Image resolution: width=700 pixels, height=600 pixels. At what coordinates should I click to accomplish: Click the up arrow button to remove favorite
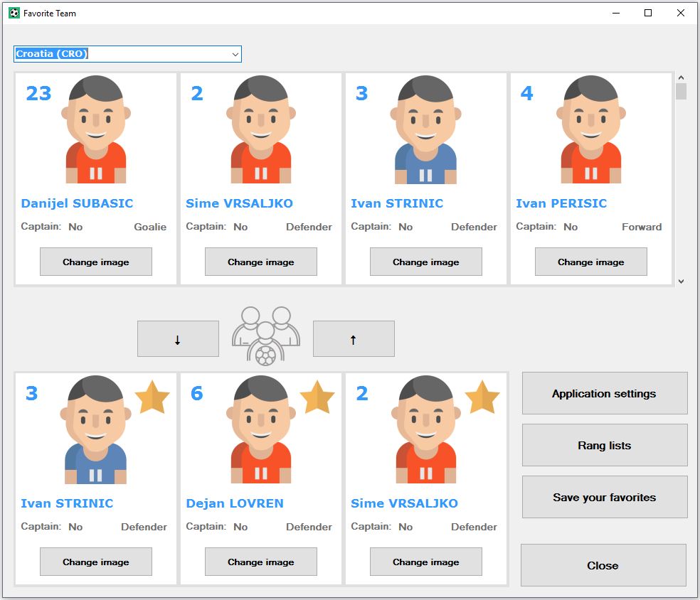click(354, 338)
